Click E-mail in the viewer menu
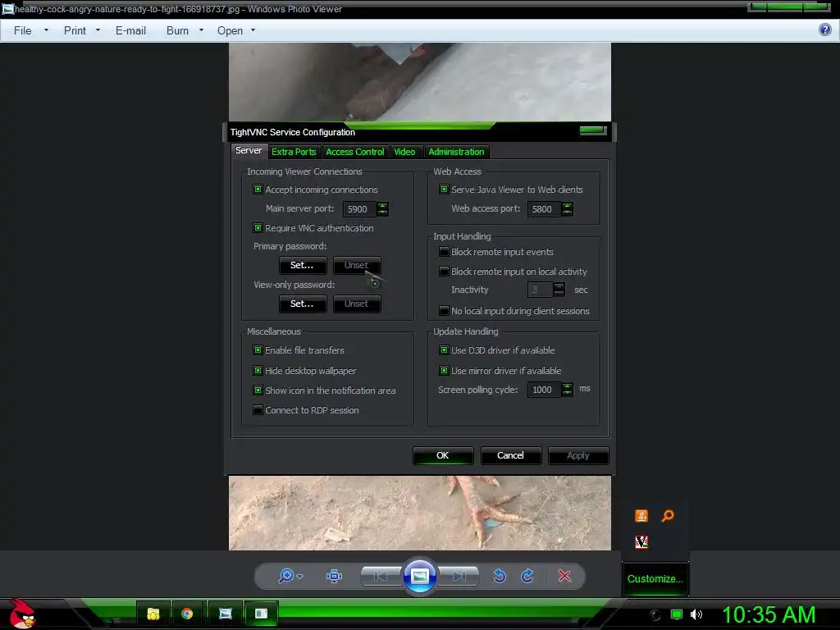 [130, 30]
